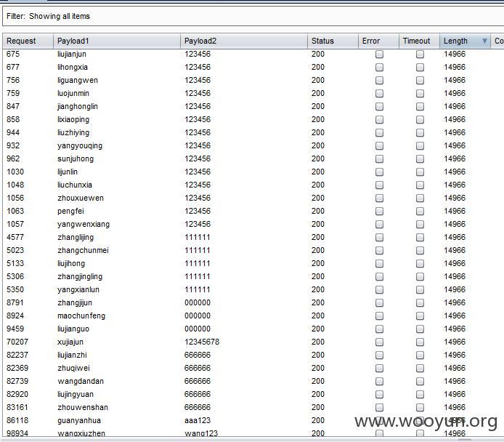Tick the Error checkbox for liguangwen
The image size is (504, 442).
(379, 80)
